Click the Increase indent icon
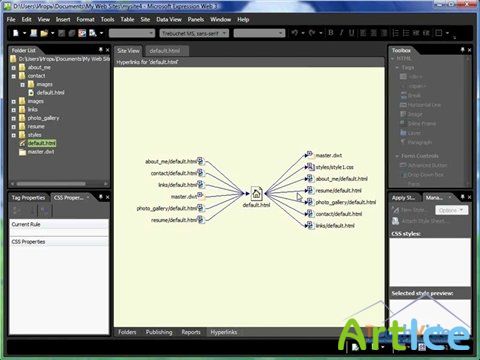 coord(426,33)
